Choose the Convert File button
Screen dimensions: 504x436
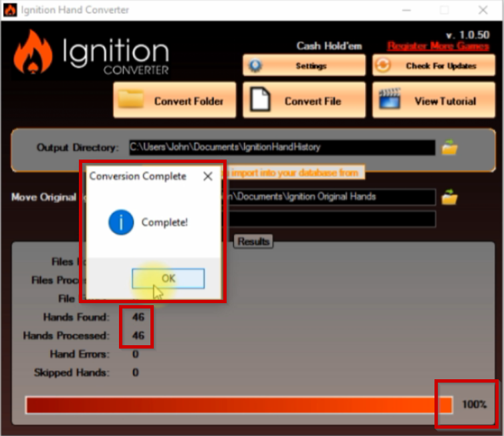tap(304, 100)
